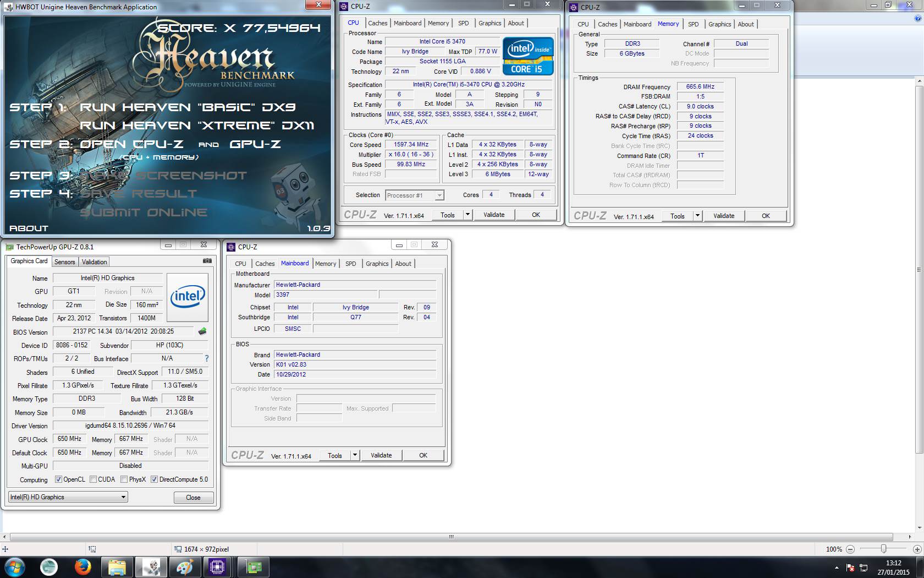The width and height of the screenshot is (924, 578).
Task: Click the Bus Interface question mark icon
Action: tap(207, 358)
